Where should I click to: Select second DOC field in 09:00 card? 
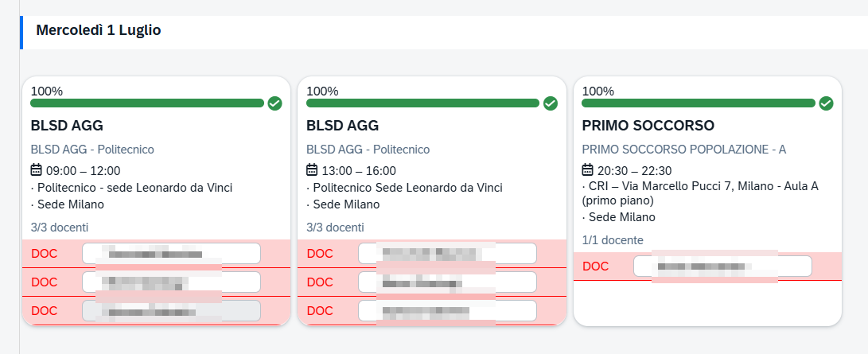[172, 282]
